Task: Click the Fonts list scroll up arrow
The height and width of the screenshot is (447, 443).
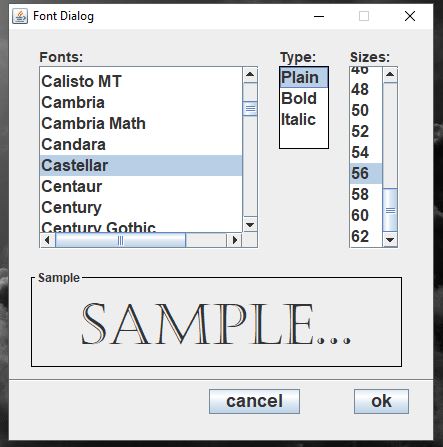Action: click(250, 75)
